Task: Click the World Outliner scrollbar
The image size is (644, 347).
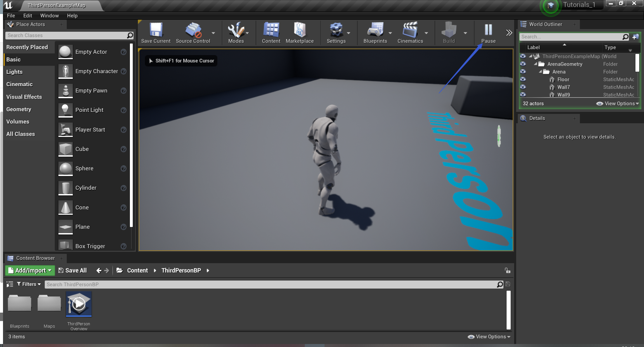Action: (x=637, y=63)
